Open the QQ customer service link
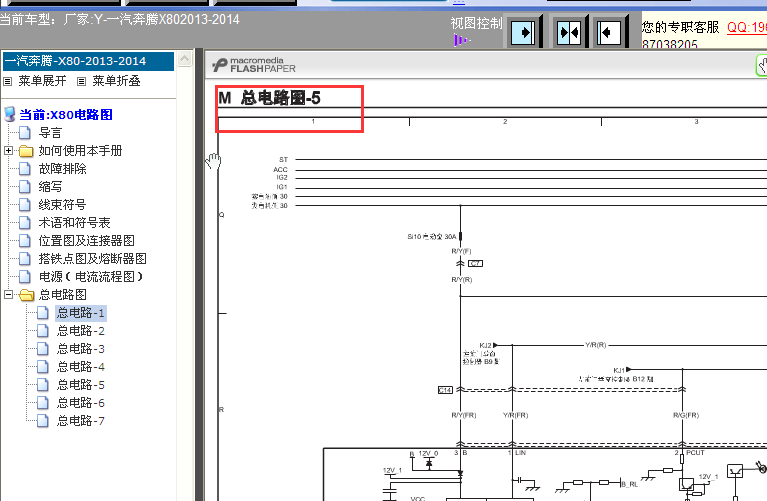767x501 pixels. coord(746,27)
